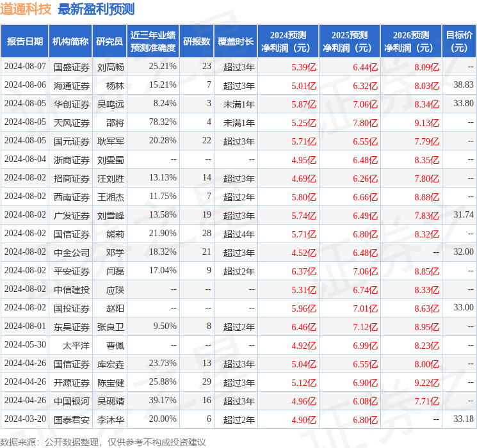Click the 覆盖时长 column header
The height and width of the screenshot is (448, 477).
coord(236,42)
